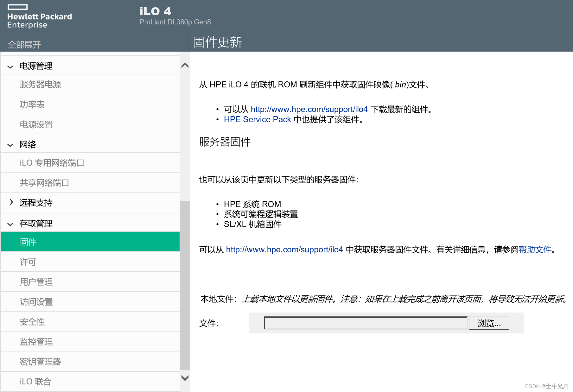
Task: Open iLO 专用网络端口 page
Action: [x=90, y=163]
